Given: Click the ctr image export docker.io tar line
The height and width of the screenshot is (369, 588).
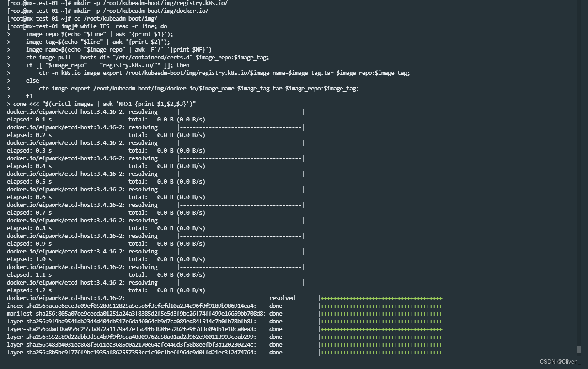Looking at the screenshot, I should (199, 89).
